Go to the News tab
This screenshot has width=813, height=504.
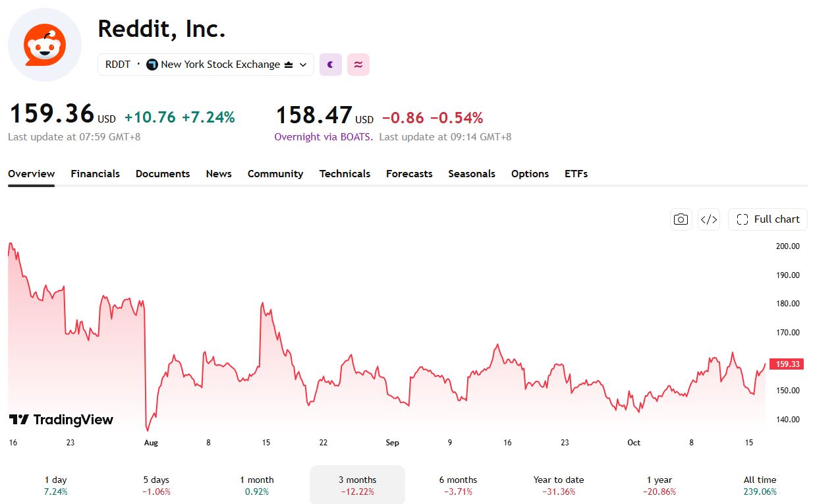pyautogui.click(x=219, y=174)
